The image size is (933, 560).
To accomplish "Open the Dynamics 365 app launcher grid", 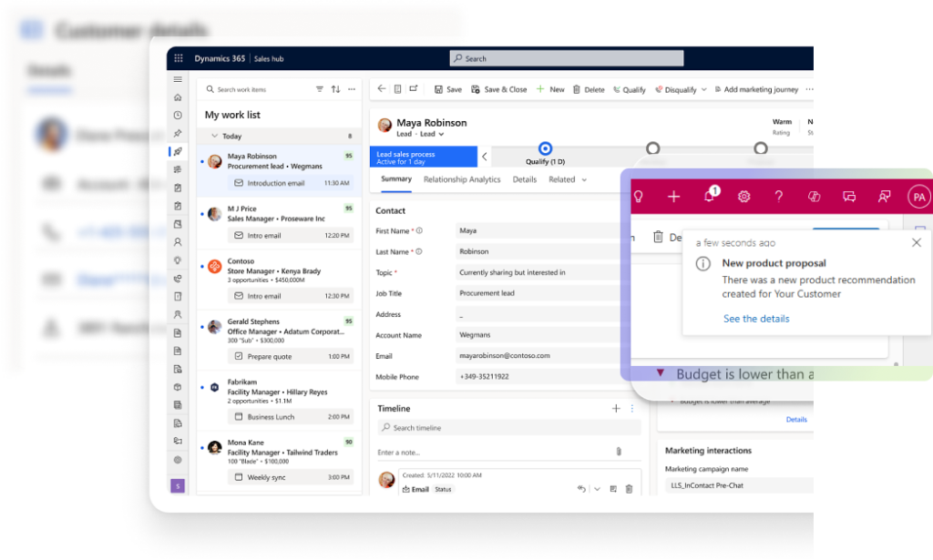I will click(178, 58).
